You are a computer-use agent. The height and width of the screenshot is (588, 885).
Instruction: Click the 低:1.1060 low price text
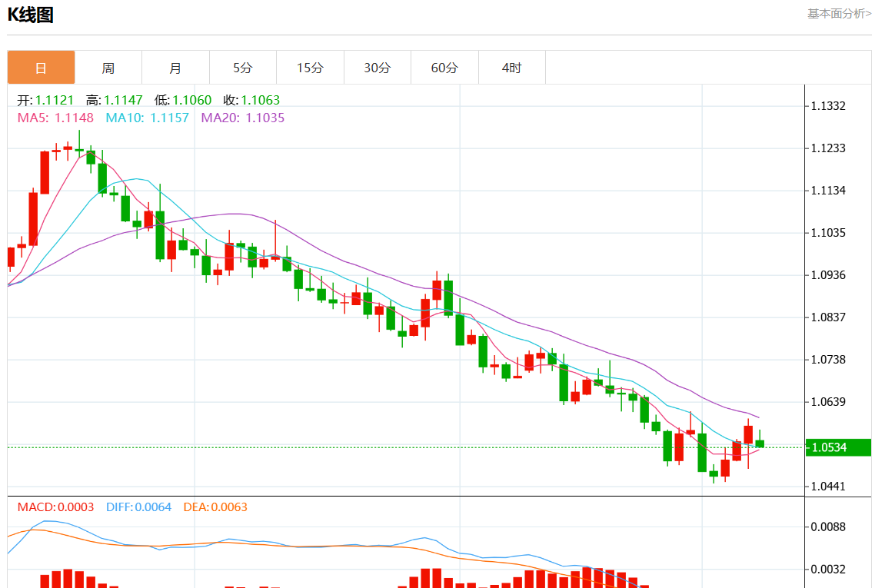click(183, 101)
